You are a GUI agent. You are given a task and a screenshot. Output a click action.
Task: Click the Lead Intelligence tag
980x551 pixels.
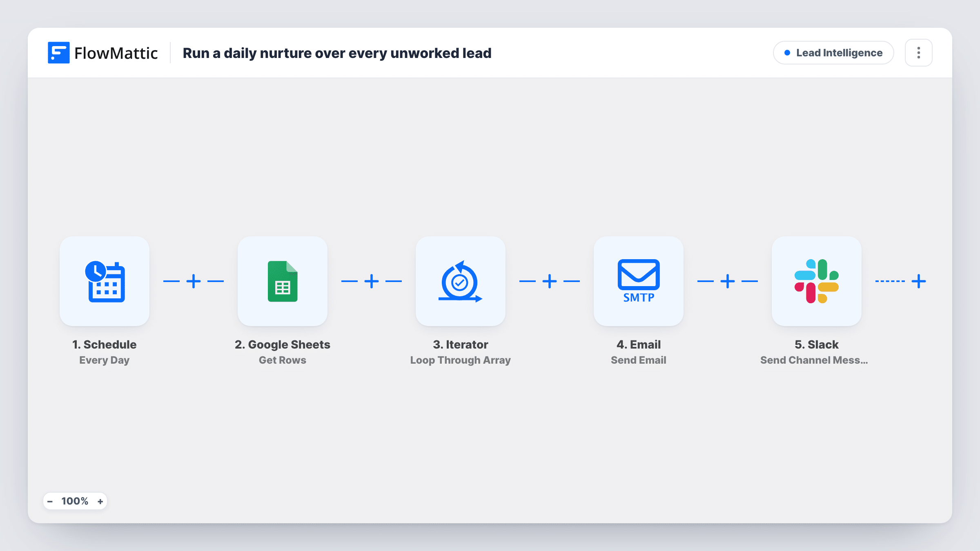[x=833, y=53]
